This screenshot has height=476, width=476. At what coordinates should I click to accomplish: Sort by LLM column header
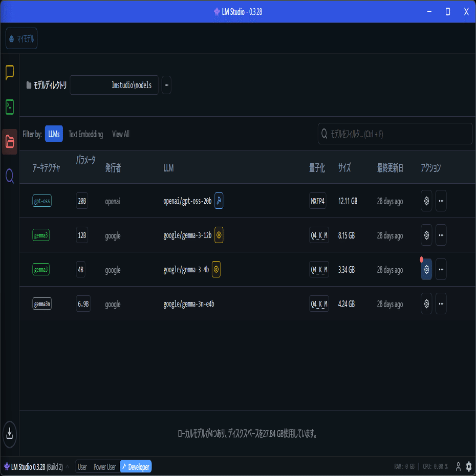(x=168, y=168)
